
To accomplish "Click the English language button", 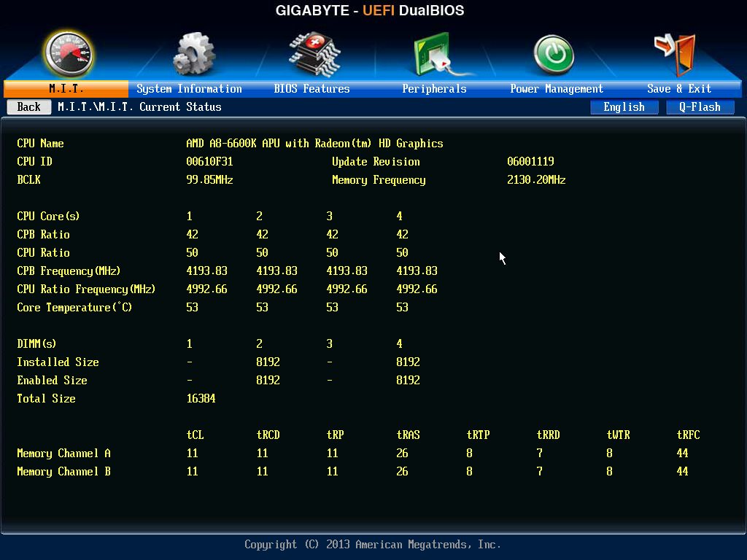I will point(624,107).
